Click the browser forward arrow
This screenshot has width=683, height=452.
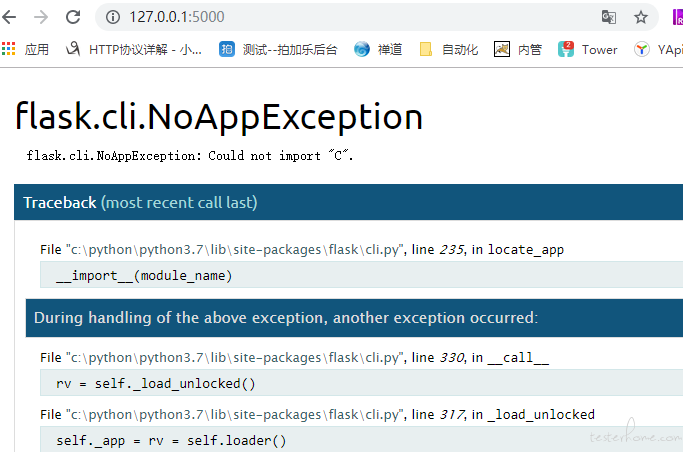41,17
